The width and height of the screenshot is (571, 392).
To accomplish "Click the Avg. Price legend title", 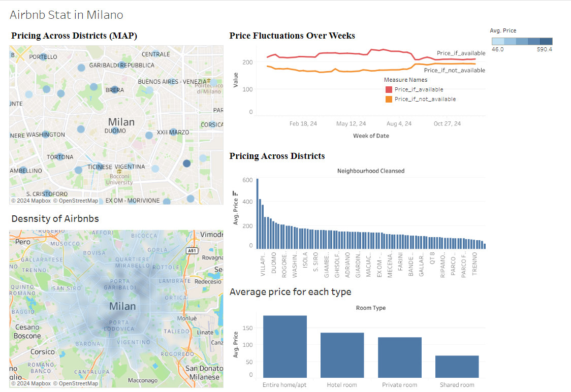I will point(503,30).
